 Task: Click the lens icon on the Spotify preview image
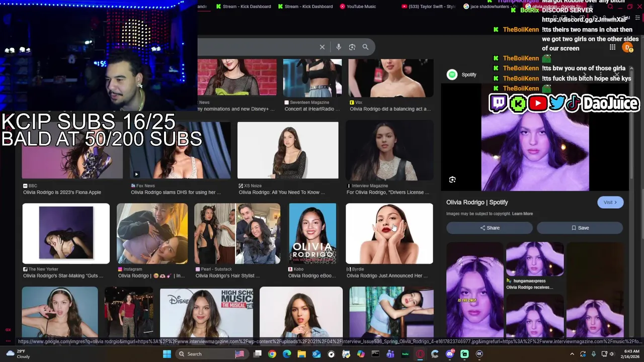tap(452, 179)
